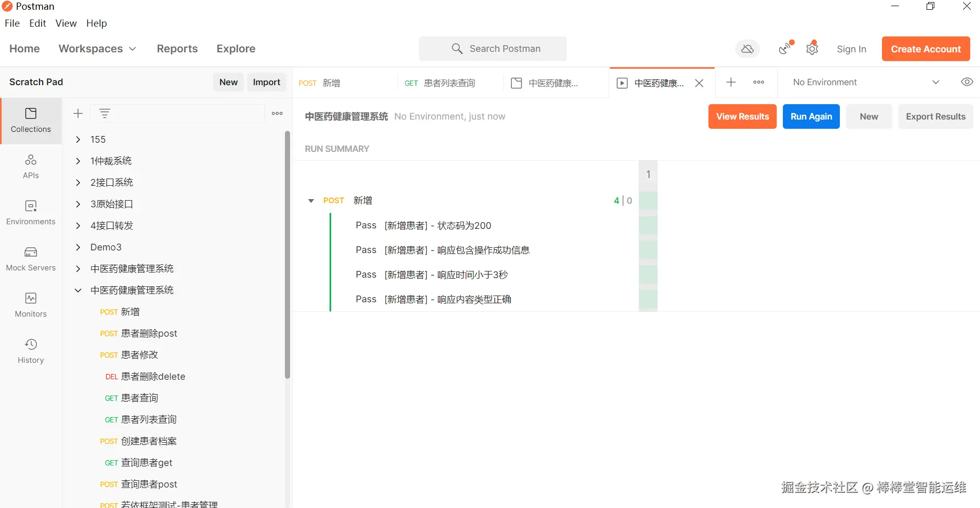Screen dimensions: 980x508
Task: Open the View menu
Action: [66, 24]
